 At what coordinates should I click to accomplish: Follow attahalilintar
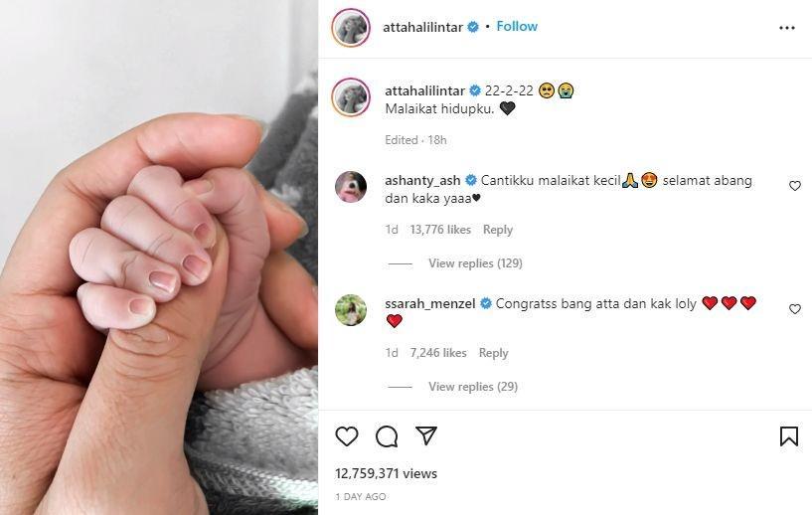click(517, 27)
